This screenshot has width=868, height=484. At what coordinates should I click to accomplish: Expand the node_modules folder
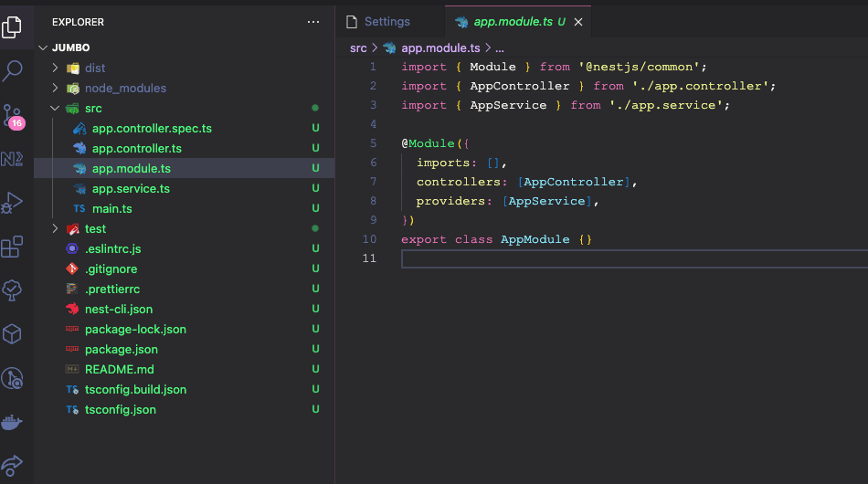point(125,89)
